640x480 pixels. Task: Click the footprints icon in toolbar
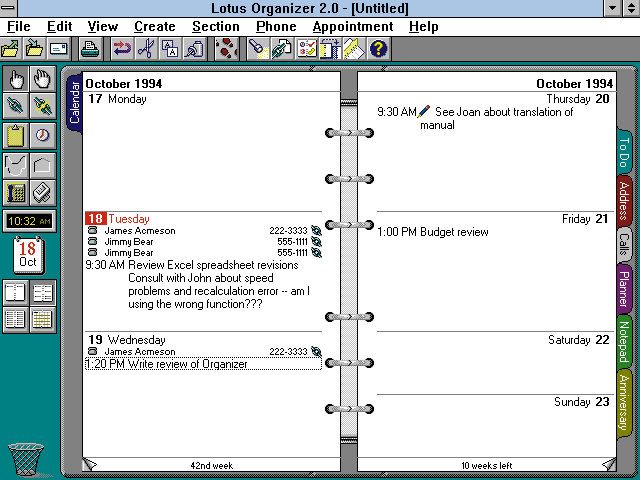coord(228,48)
